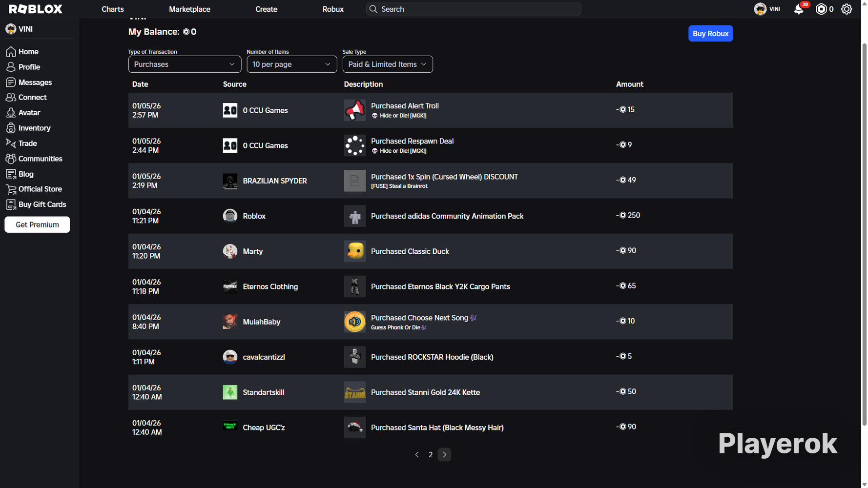This screenshot has height=488, width=868.
Task: Click the -250 amount value
Action: point(628,215)
